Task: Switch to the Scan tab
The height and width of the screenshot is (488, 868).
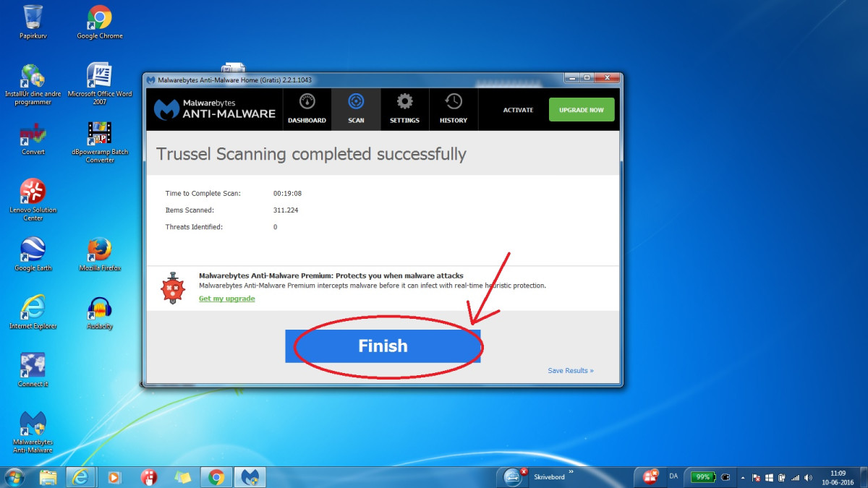Action: click(x=356, y=109)
